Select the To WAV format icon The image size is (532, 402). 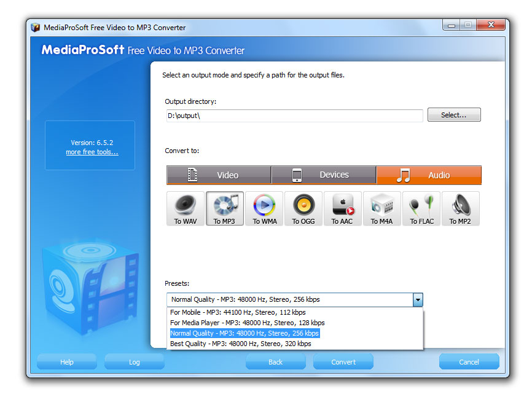coord(186,208)
